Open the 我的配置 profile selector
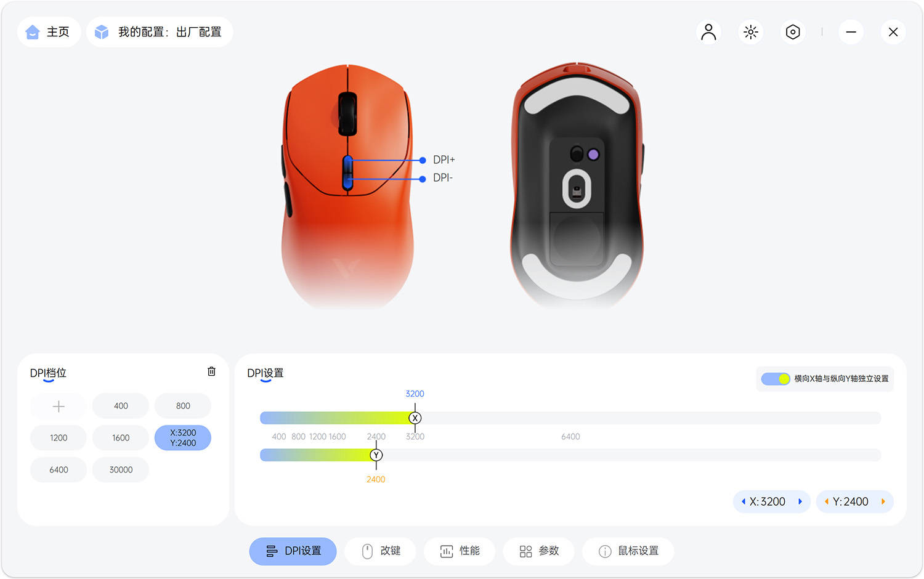The height and width of the screenshot is (579, 924). [x=160, y=32]
